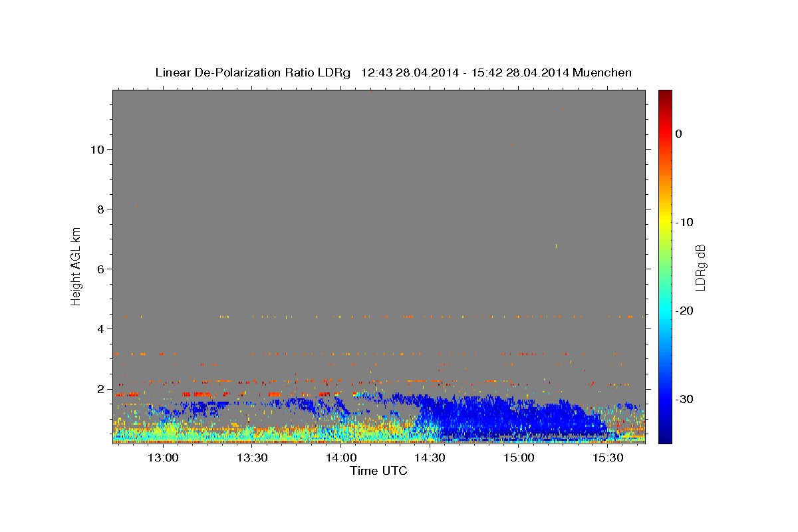Click the dark red top of the colorbar
The width and height of the screenshot is (798, 532).
click(x=664, y=95)
